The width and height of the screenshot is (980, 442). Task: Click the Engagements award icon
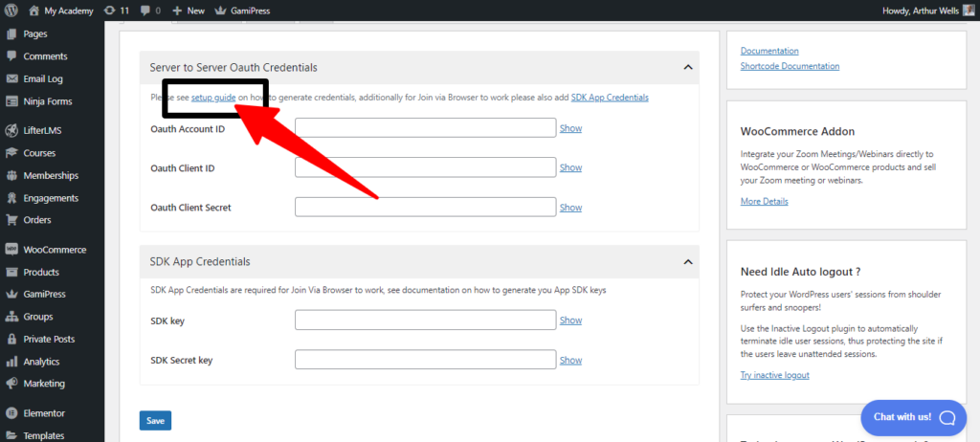(11, 198)
